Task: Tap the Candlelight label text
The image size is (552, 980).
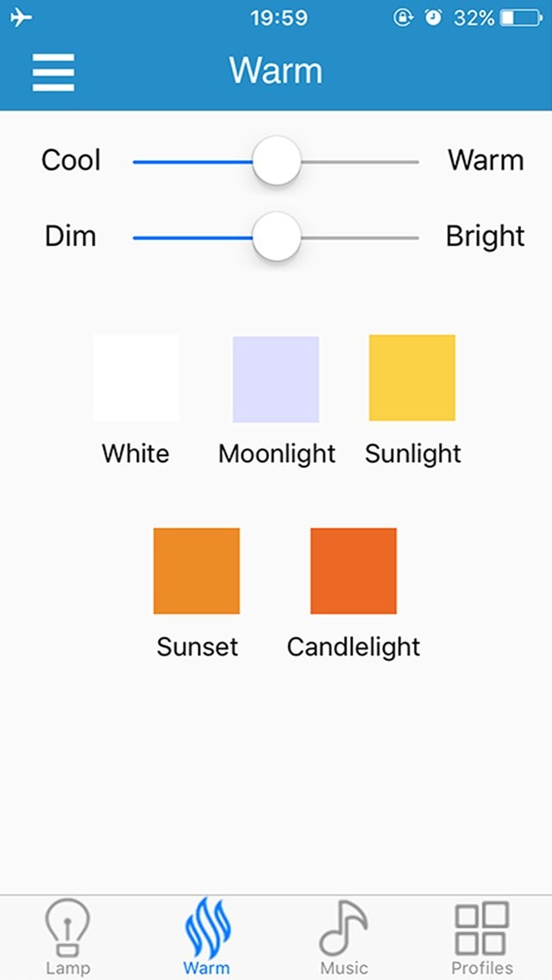Action: pyautogui.click(x=354, y=647)
